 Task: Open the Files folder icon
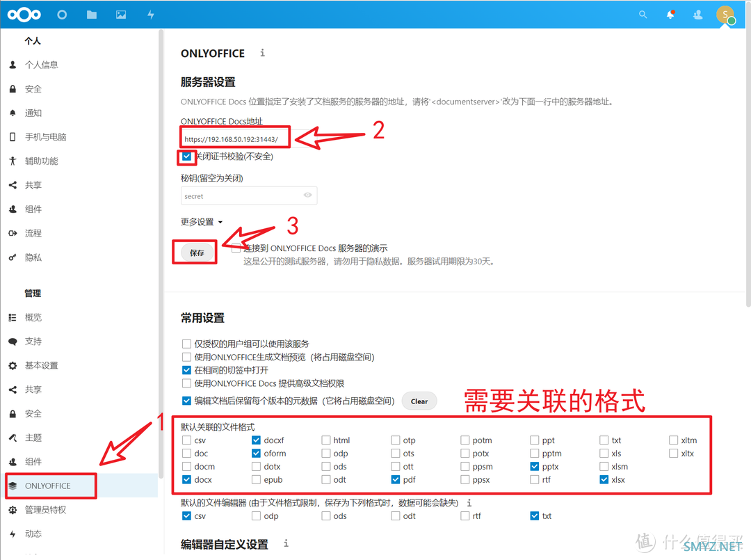pyautogui.click(x=92, y=15)
